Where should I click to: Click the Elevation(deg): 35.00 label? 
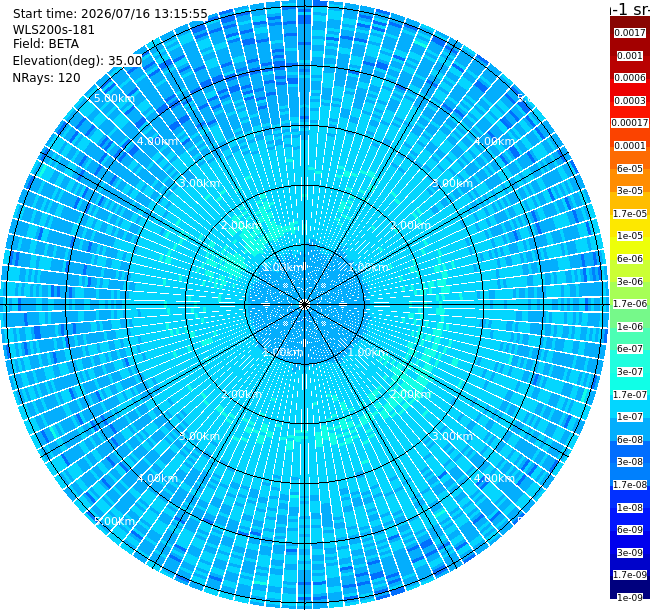(78, 61)
